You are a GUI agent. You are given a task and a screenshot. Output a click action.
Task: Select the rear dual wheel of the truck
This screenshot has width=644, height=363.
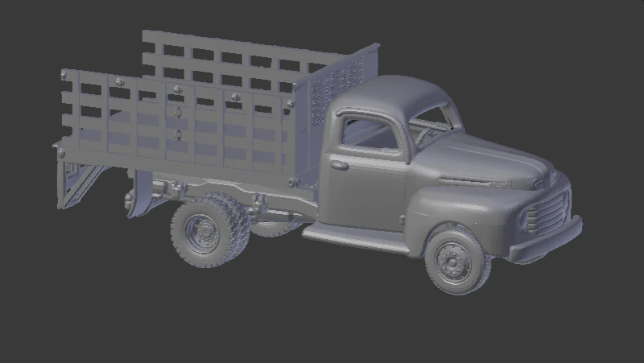tap(210, 230)
